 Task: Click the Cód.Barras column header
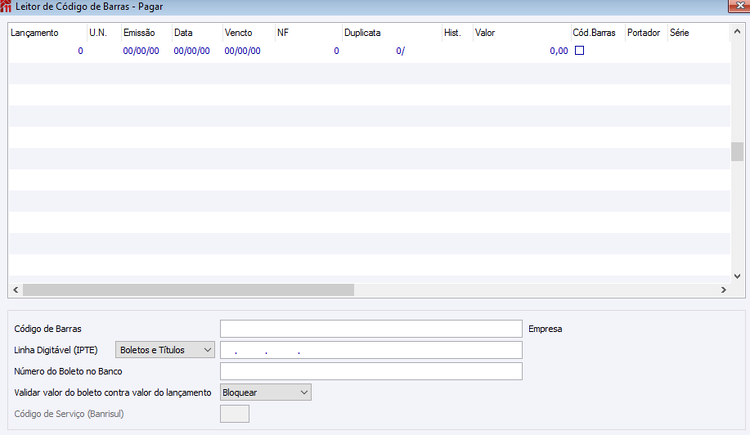pyautogui.click(x=598, y=33)
